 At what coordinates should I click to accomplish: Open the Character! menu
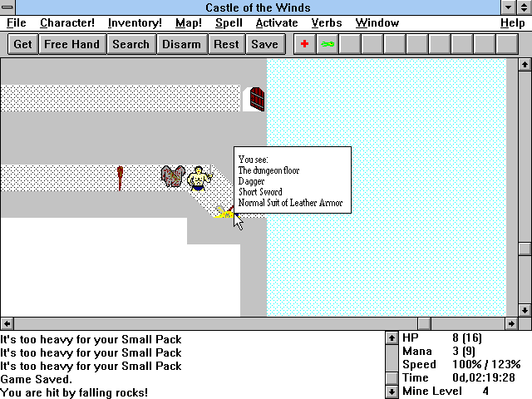coord(67,23)
